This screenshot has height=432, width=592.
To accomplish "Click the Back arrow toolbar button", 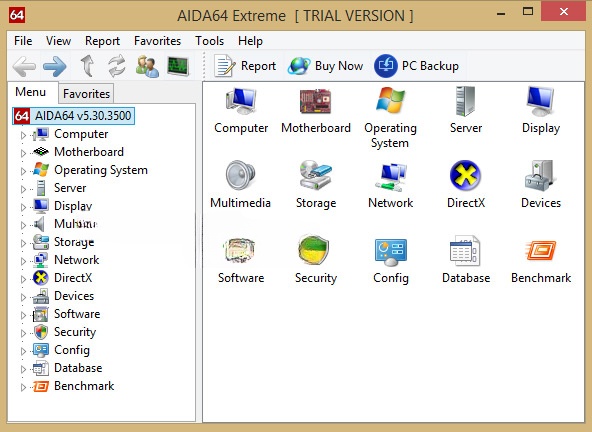I will click(24, 67).
